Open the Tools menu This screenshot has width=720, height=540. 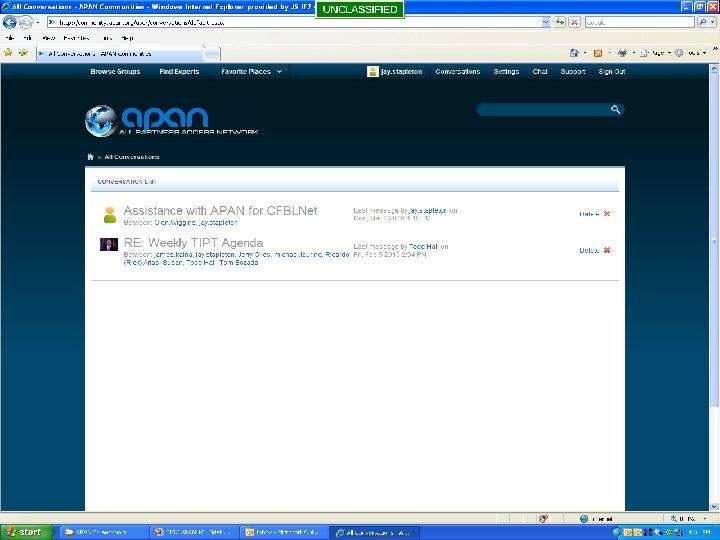pyautogui.click(x=107, y=38)
